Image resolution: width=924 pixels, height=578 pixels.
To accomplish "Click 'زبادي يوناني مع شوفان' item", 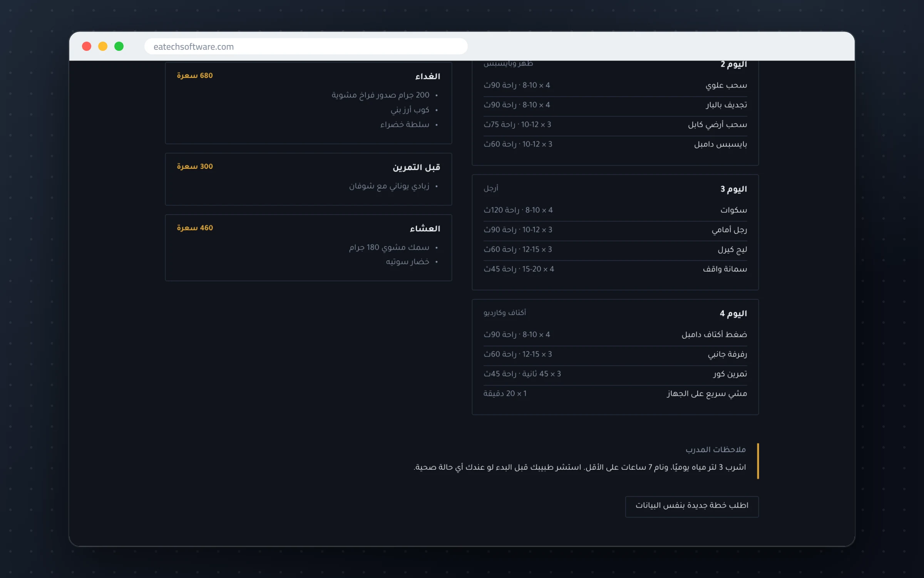I will [x=389, y=186].
